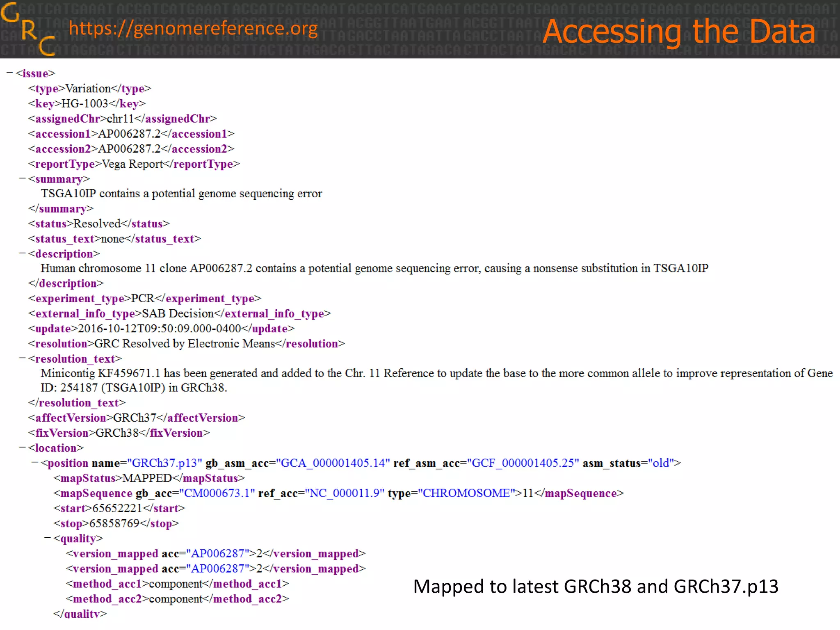Click the closing description tag
This screenshot has width=840, height=630.
click(66, 283)
